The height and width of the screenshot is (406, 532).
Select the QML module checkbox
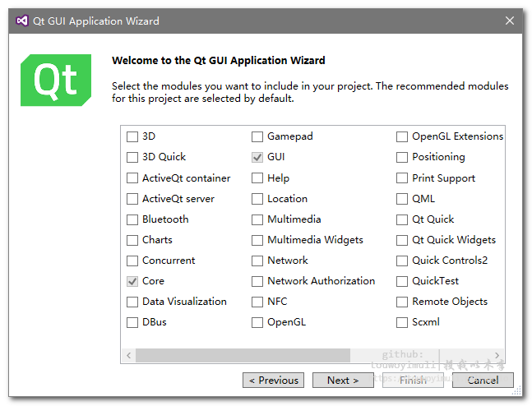pyautogui.click(x=402, y=199)
